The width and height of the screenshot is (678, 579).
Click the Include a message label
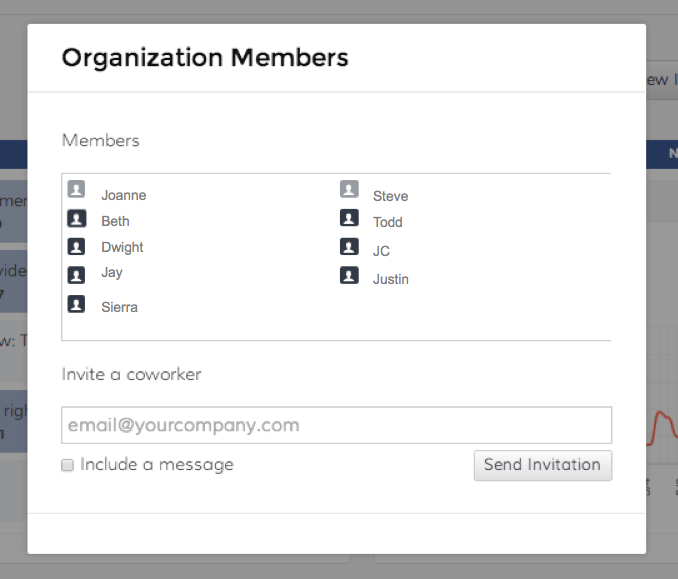point(157,465)
